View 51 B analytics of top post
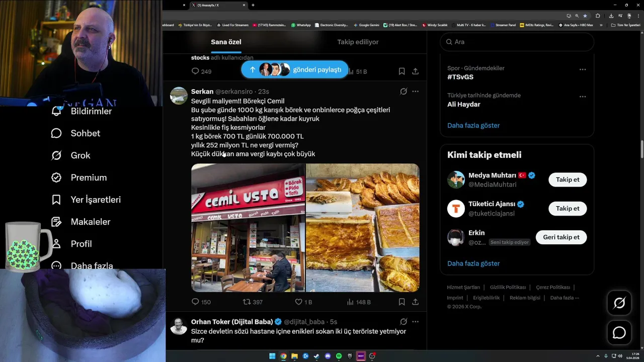This screenshot has width=644, height=362. [x=358, y=71]
